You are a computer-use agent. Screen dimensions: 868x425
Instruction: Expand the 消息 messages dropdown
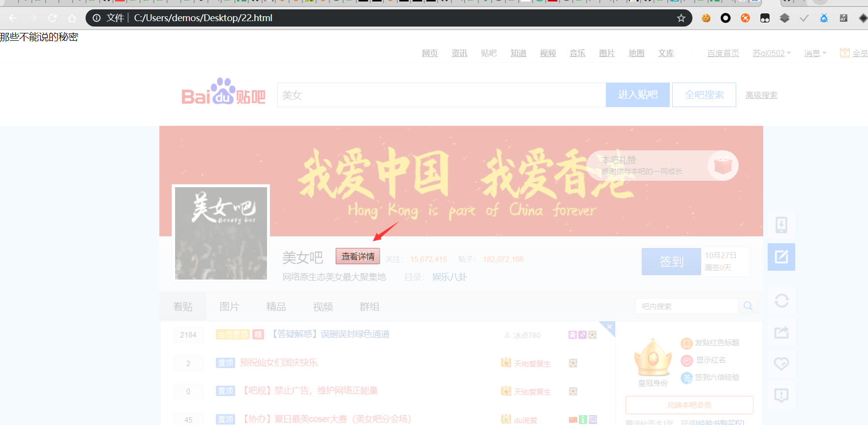point(815,53)
